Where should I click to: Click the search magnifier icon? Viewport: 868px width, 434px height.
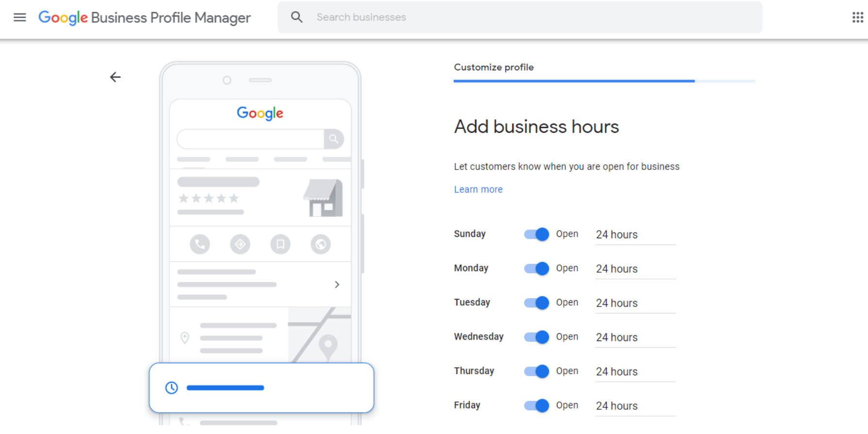click(x=297, y=17)
